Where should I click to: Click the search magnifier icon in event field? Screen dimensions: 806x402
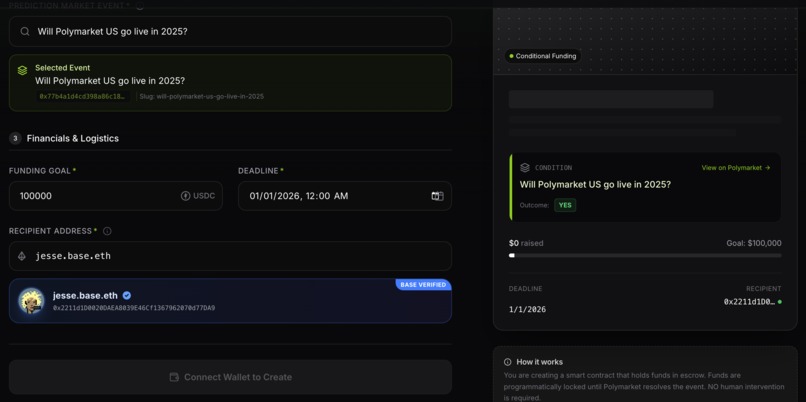click(25, 31)
